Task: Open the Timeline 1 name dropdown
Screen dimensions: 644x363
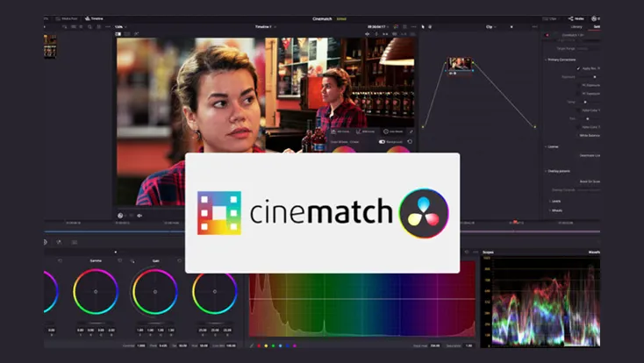Action: click(x=265, y=26)
